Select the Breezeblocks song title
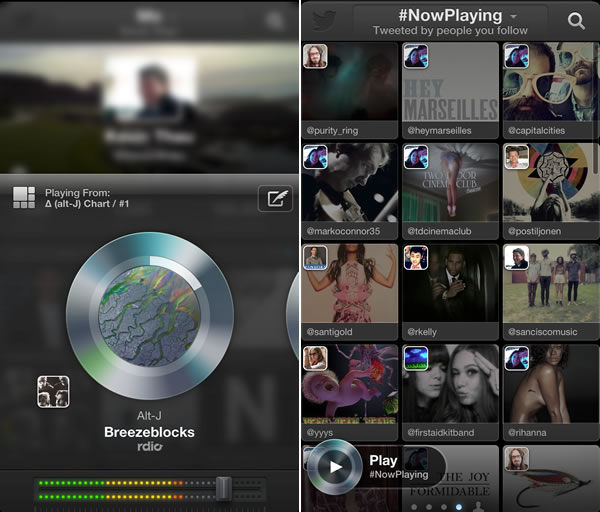 [149, 432]
